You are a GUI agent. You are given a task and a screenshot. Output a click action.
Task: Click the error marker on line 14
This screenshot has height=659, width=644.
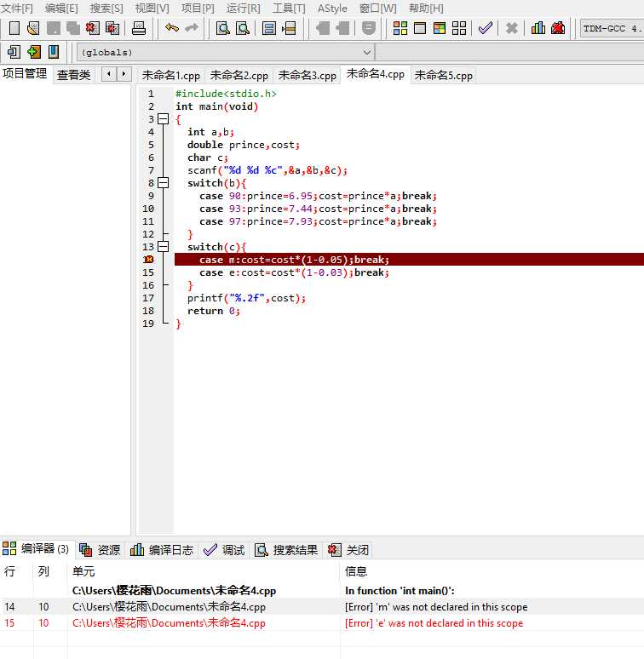point(148,260)
